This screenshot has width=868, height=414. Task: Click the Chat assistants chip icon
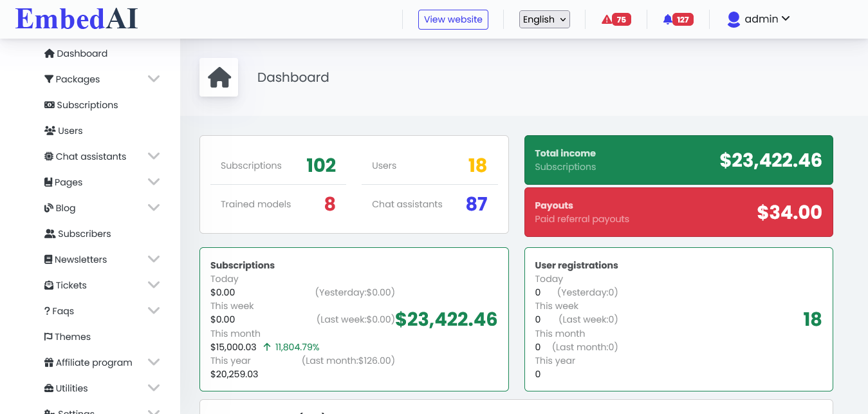coord(49,156)
